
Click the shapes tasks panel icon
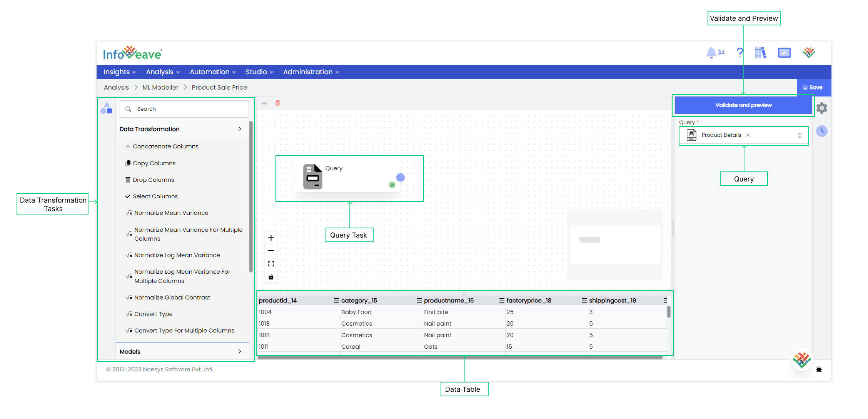click(x=106, y=108)
